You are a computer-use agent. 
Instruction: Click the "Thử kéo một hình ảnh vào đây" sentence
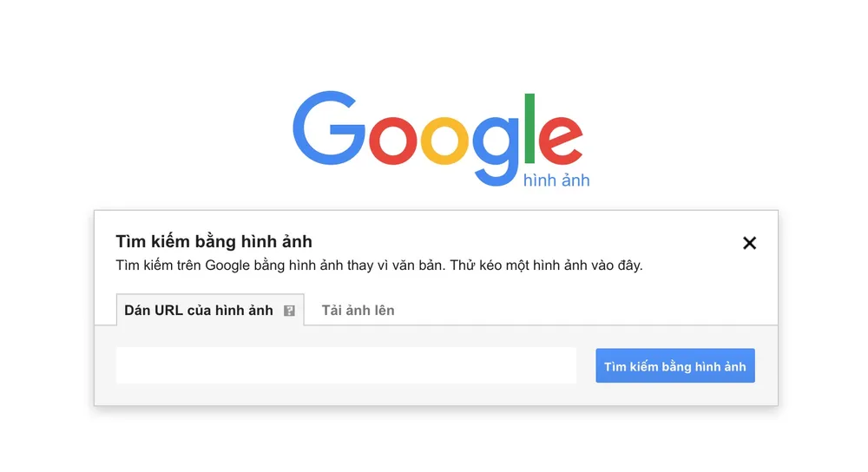pyautogui.click(x=547, y=265)
